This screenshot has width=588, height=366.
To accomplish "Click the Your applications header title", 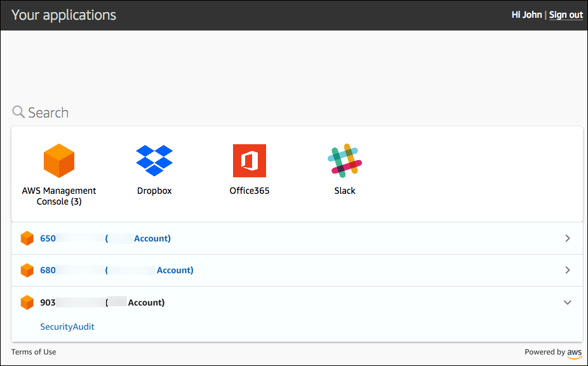I will 63,15.
